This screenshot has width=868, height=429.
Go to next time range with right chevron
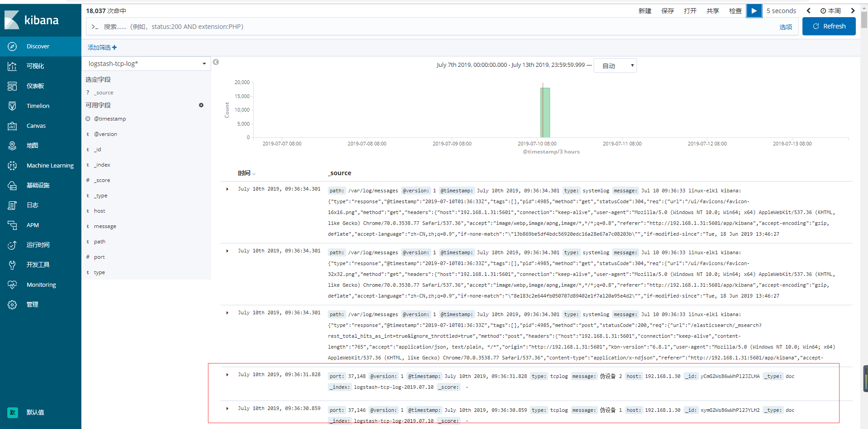point(853,11)
